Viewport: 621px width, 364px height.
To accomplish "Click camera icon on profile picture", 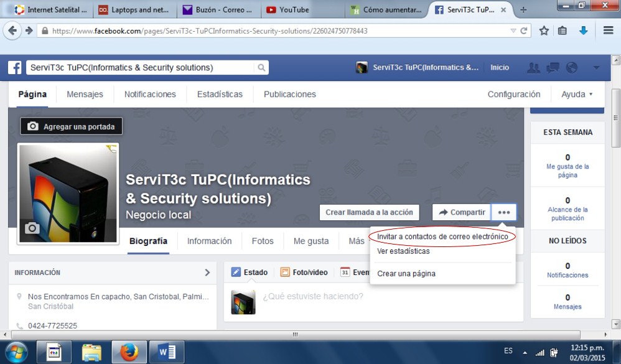I will click(x=32, y=228).
